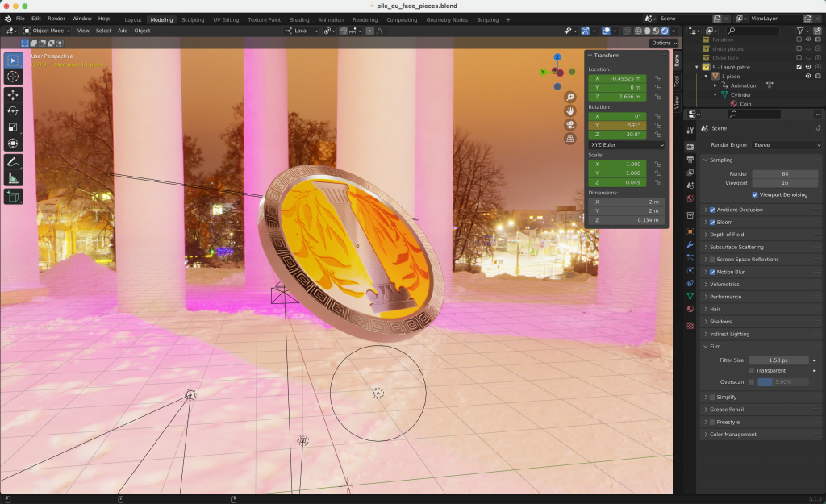The width and height of the screenshot is (826, 504).
Task: Click the camera view icon in viewport
Action: [569, 124]
